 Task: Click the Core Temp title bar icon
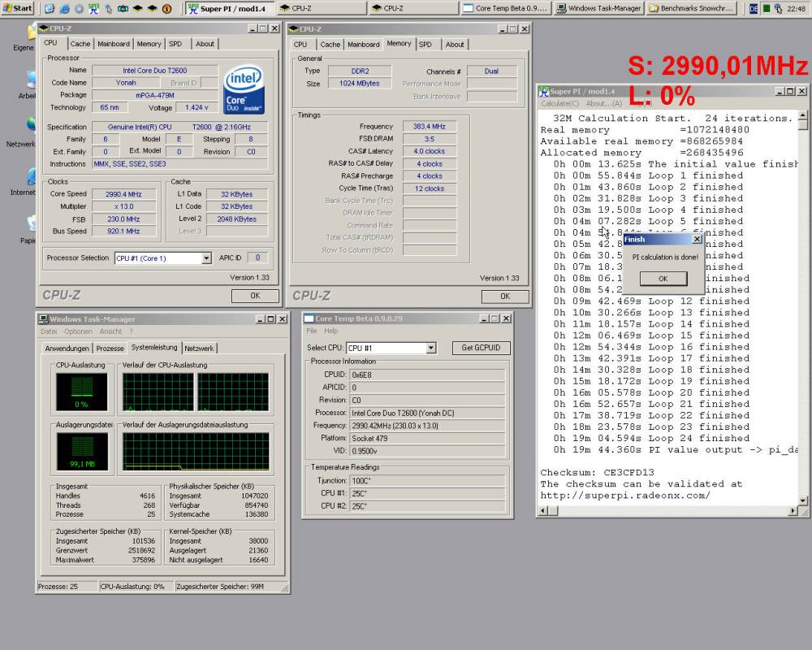pyautogui.click(x=309, y=318)
